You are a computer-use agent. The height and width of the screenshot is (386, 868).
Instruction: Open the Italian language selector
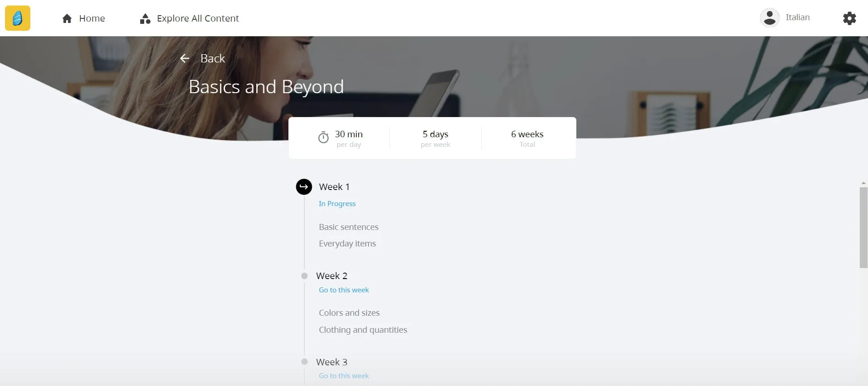pos(798,17)
